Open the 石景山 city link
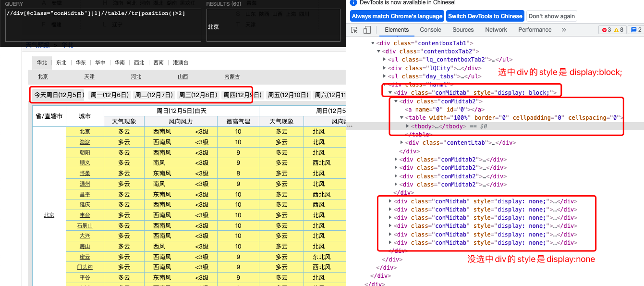Viewport: 644px width, 286px height. point(85,226)
